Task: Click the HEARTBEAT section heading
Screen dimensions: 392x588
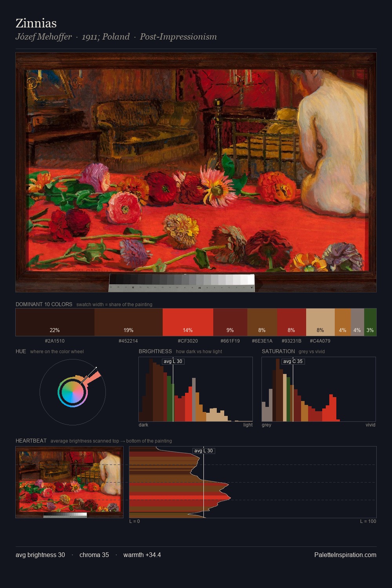Action: tap(31, 441)
